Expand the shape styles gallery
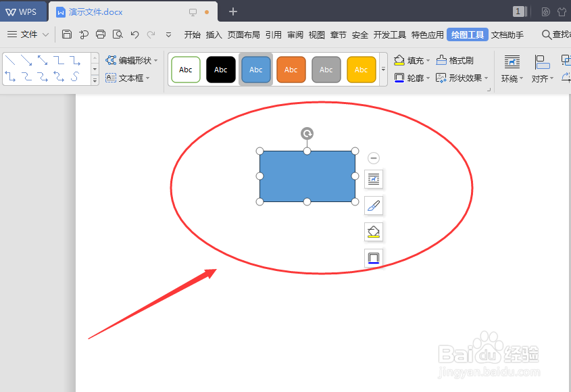 [x=383, y=69]
